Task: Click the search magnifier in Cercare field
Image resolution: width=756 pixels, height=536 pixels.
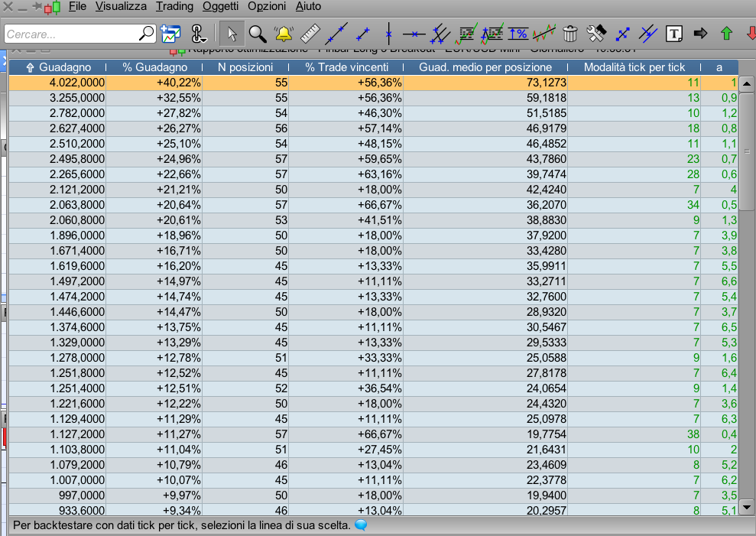Action: [146, 34]
